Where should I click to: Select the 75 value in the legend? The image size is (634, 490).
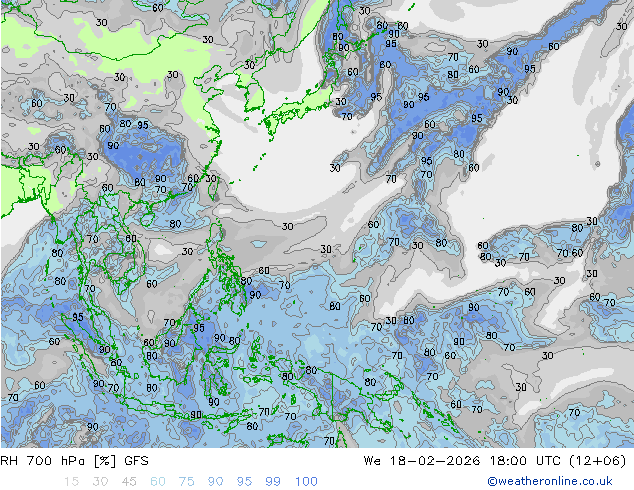coord(186,482)
